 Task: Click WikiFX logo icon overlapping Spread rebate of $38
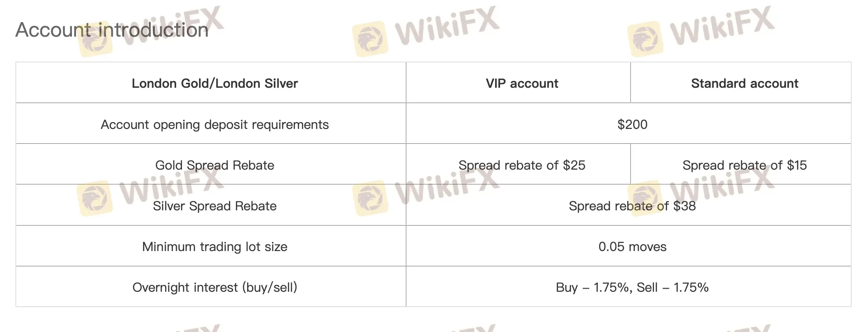coord(645,197)
